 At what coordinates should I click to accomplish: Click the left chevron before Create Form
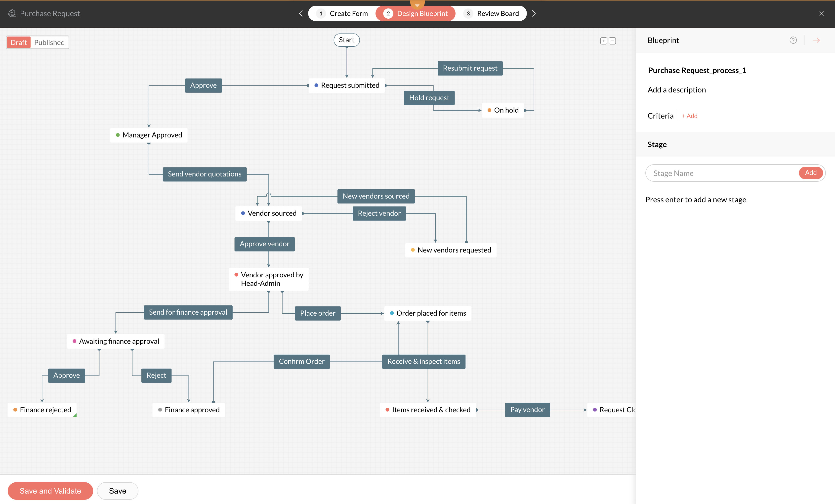click(x=301, y=14)
